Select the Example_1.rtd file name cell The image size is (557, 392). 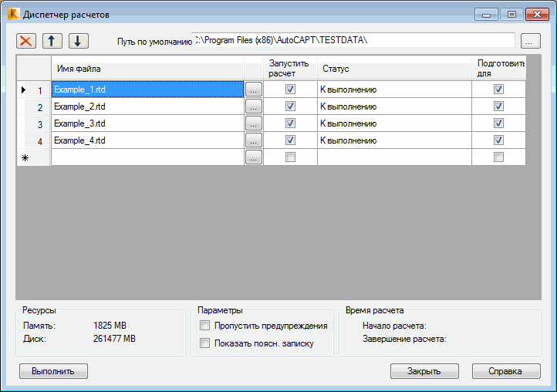point(148,90)
